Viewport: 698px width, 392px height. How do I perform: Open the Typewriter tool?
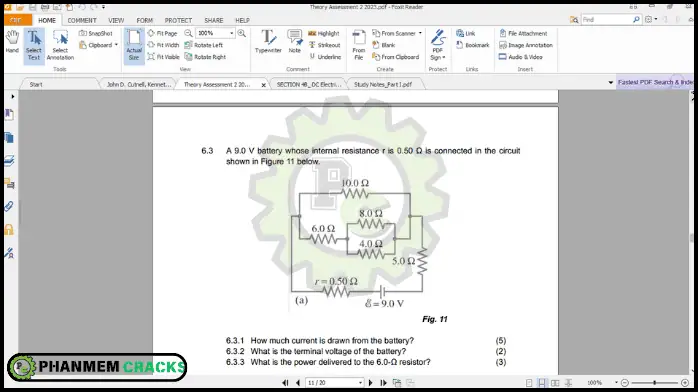[268, 42]
